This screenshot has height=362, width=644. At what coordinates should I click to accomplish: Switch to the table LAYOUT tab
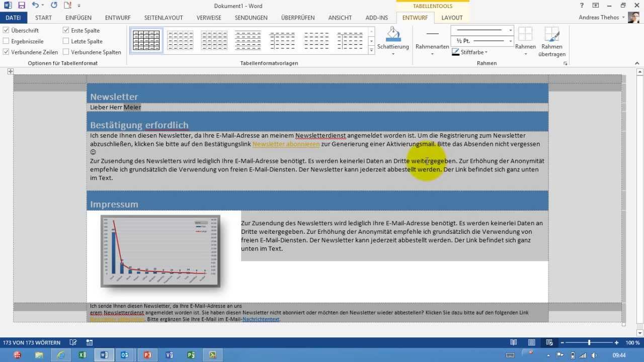[x=452, y=18]
